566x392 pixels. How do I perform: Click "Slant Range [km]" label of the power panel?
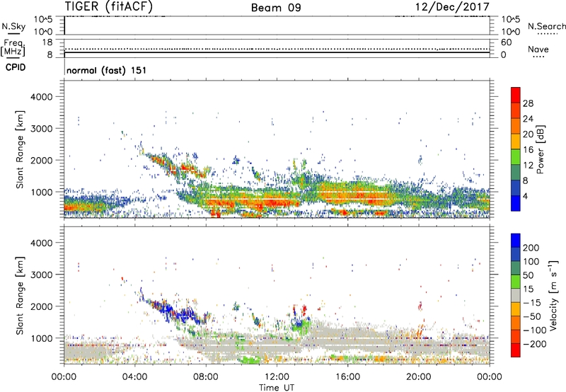[20, 149]
